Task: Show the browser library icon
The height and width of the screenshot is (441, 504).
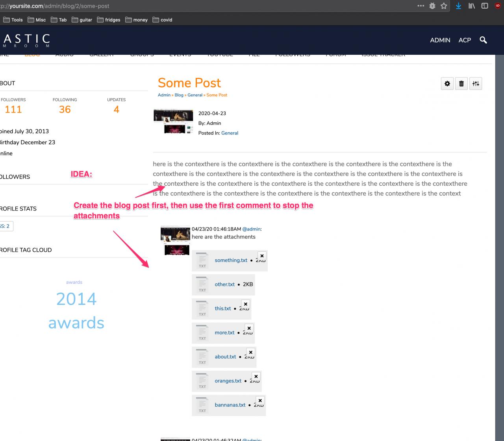Action: 471,6
